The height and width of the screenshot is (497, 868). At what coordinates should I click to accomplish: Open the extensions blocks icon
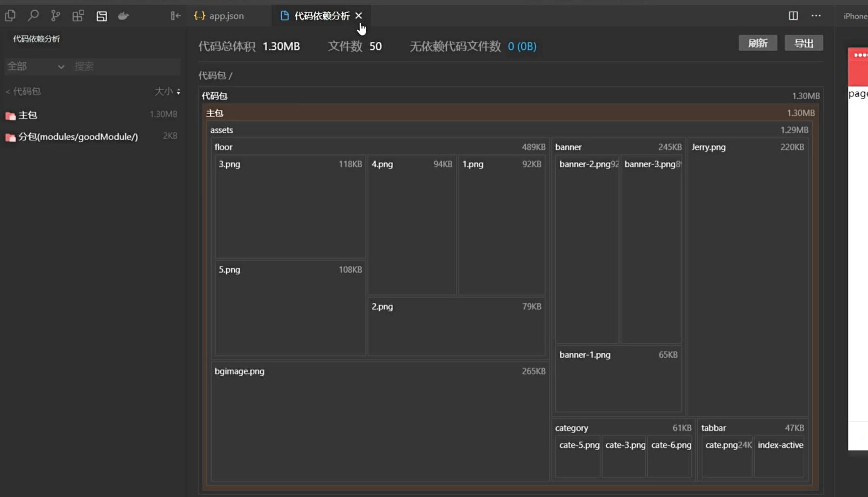tap(78, 16)
